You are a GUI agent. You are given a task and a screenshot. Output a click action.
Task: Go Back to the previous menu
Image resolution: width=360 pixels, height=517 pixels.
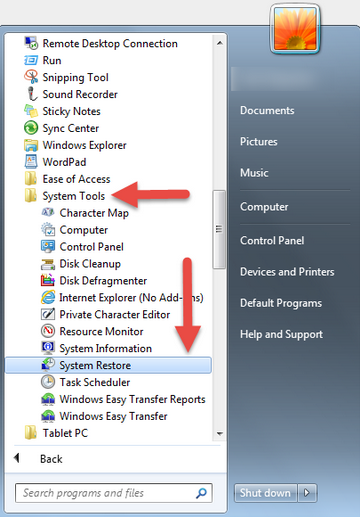[x=51, y=459]
